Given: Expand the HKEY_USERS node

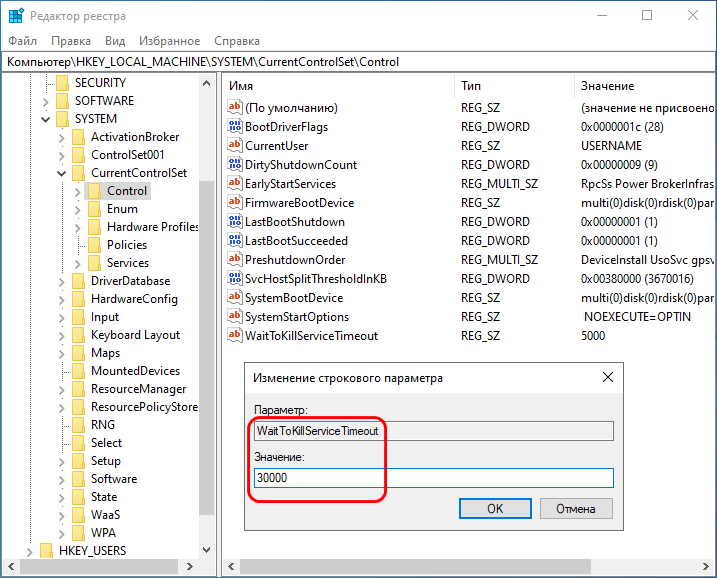Looking at the screenshot, I should pos(29,551).
